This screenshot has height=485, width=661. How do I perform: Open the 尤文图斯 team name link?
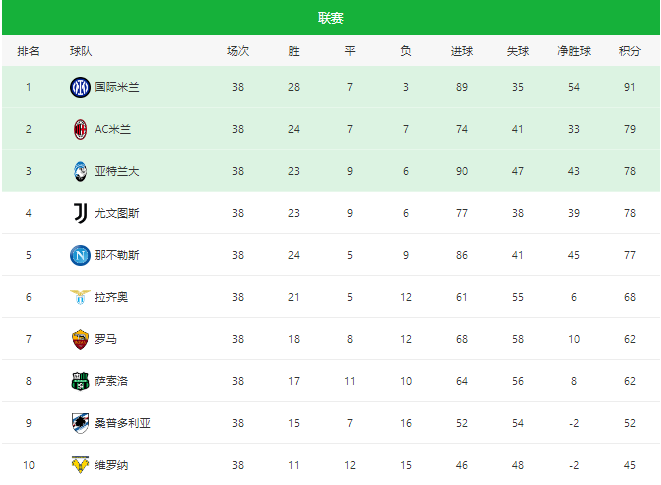click(x=117, y=213)
